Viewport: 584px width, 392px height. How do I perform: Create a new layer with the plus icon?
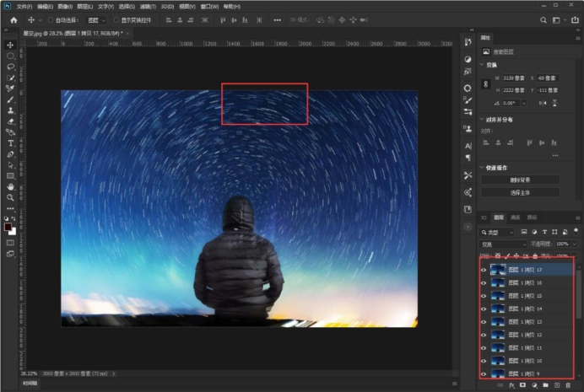pyautogui.click(x=557, y=385)
